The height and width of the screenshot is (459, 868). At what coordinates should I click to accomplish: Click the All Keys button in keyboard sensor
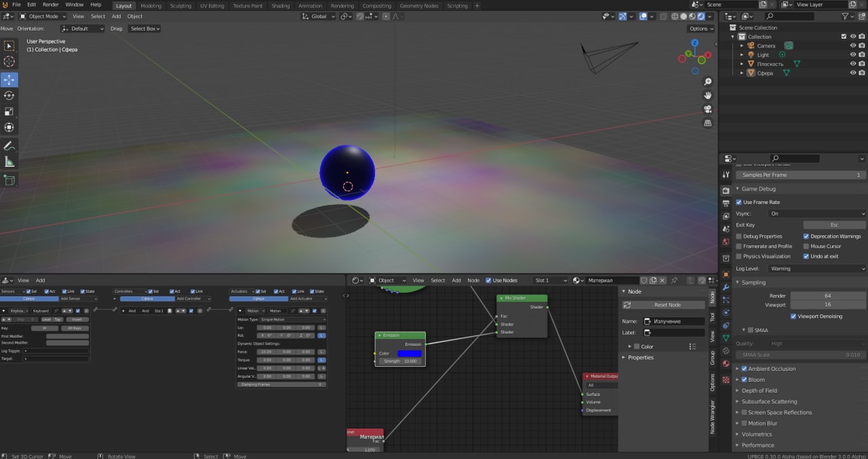point(75,327)
